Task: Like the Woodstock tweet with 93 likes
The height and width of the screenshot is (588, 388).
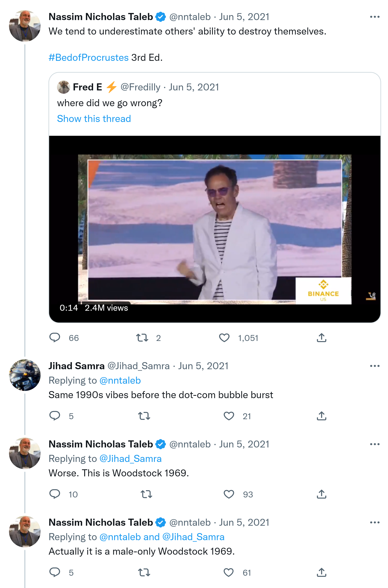Action: pos(229,494)
